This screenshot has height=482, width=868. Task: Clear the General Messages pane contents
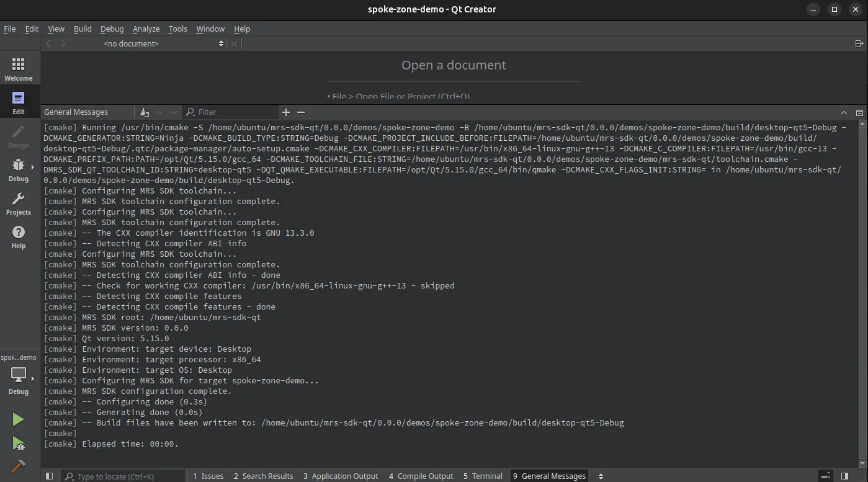click(x=145, y=112)
